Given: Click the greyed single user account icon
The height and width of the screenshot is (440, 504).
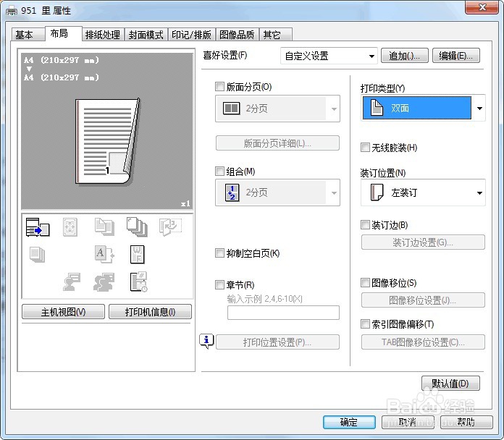Looking at the screenshot, I should [x=72, y=282].
